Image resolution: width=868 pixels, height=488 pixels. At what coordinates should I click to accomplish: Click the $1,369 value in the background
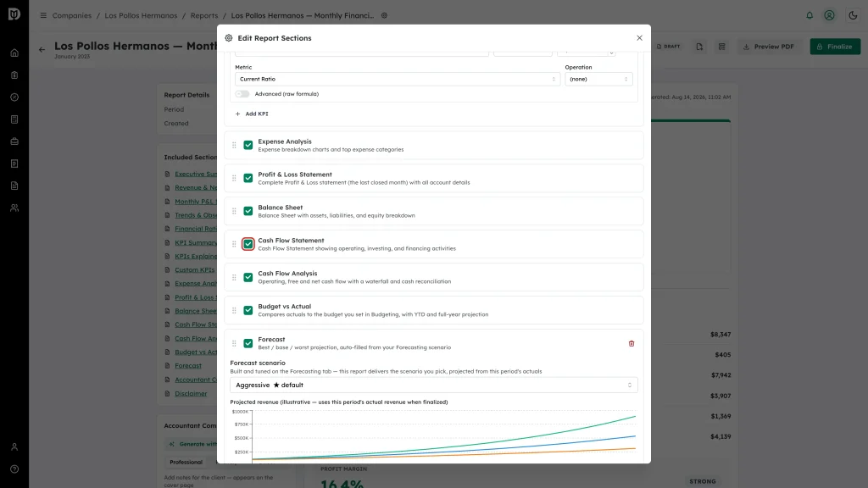tap(721, 416)
